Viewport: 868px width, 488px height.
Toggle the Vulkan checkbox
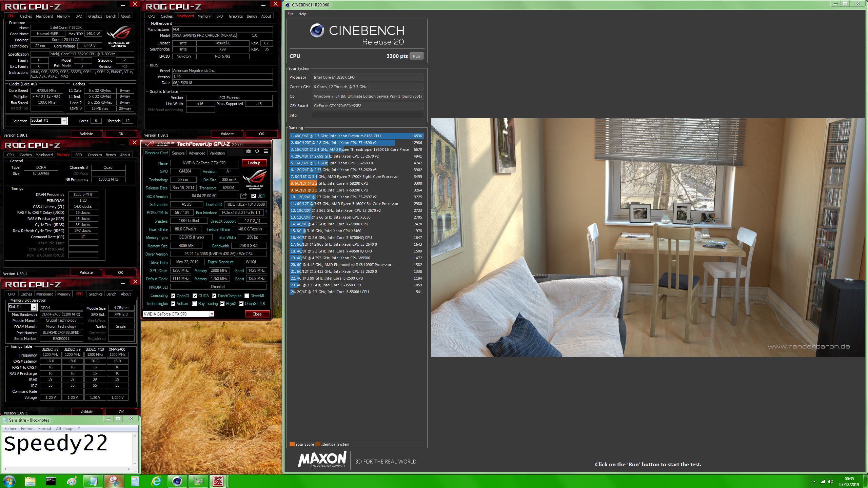pos(173,303)
